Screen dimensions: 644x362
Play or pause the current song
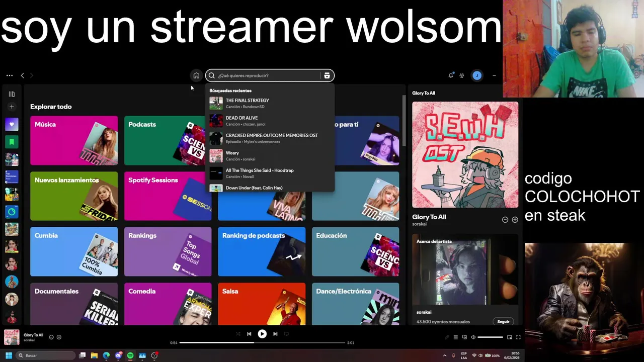coord(262,334)
